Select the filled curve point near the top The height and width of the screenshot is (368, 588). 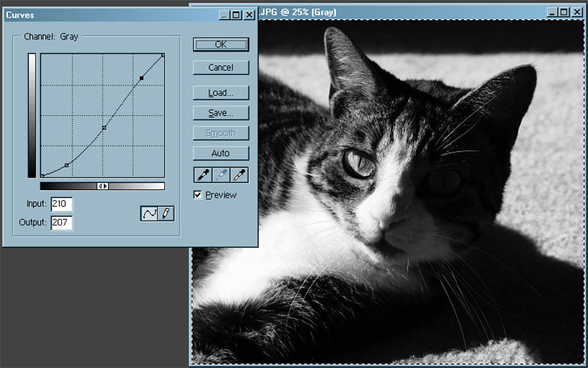click(142, 78)
